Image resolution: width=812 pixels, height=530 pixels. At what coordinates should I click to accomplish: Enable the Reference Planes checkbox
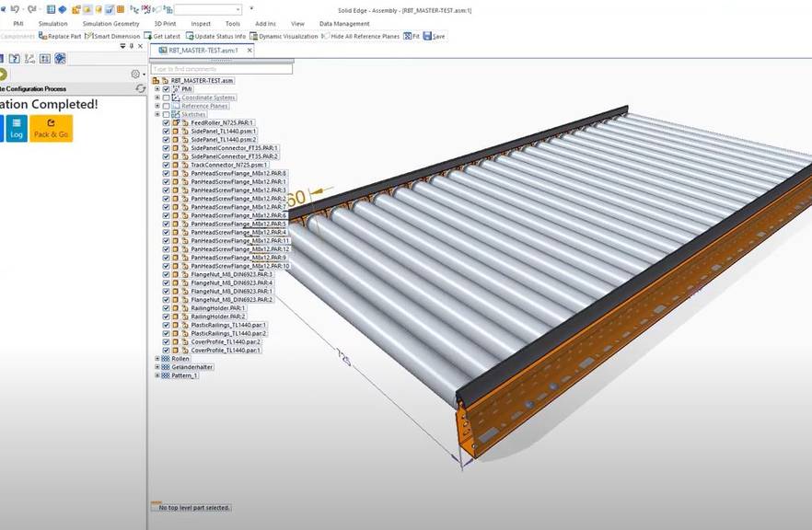[165, 106]
